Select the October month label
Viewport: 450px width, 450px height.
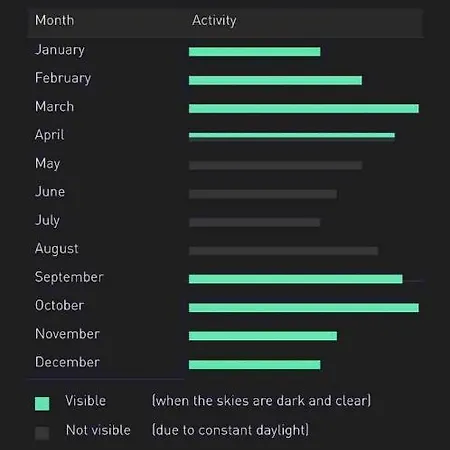tap(60, 305)
